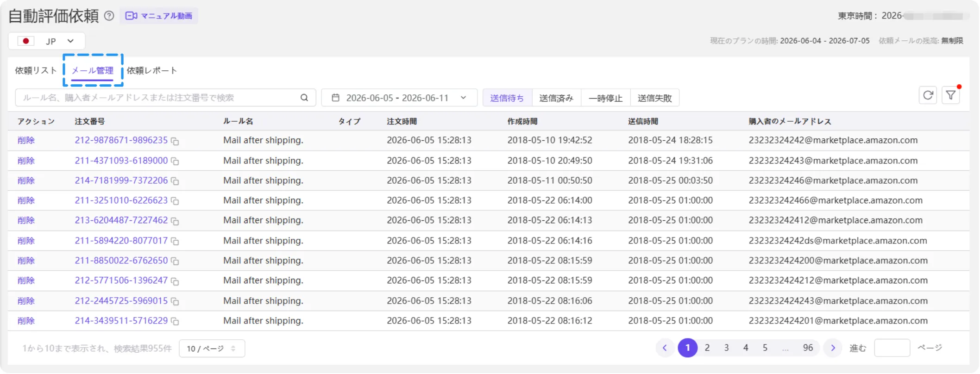
Task: Click send time 2018-05-24 18:28:15
Action: 670,140
